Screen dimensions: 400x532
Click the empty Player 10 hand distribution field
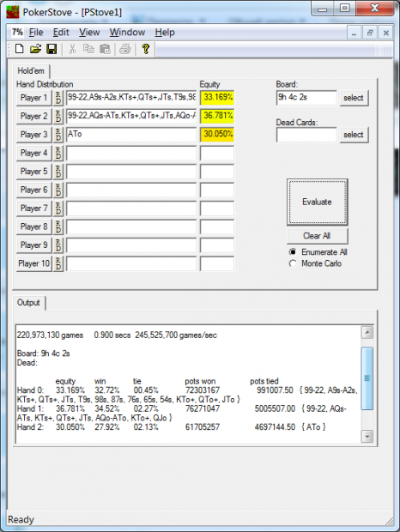(x=131, y=263)
